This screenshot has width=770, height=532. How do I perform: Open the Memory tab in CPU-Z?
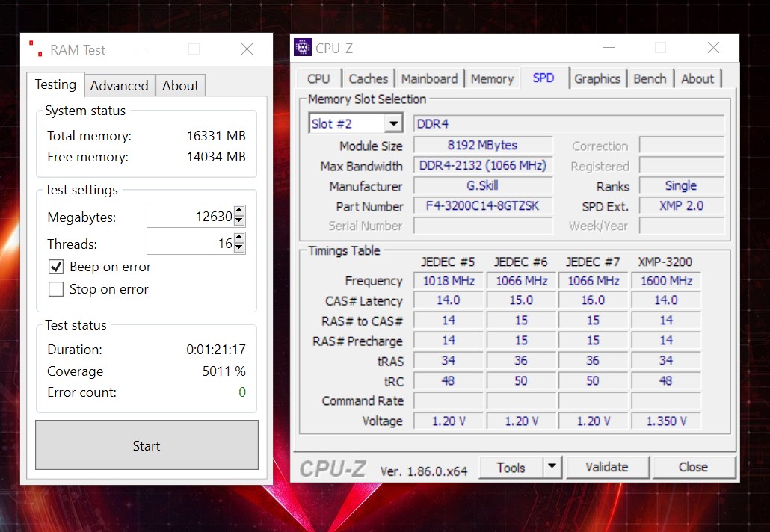point(492,78)
